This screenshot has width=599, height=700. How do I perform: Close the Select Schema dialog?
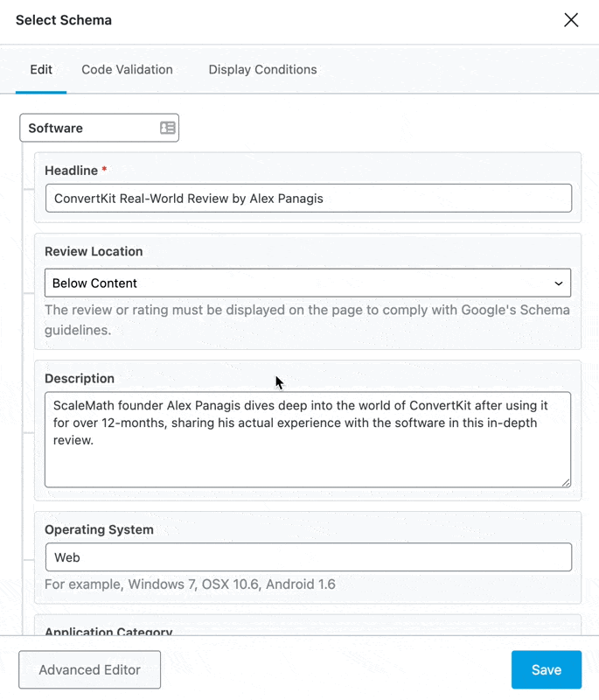[571, 20]
